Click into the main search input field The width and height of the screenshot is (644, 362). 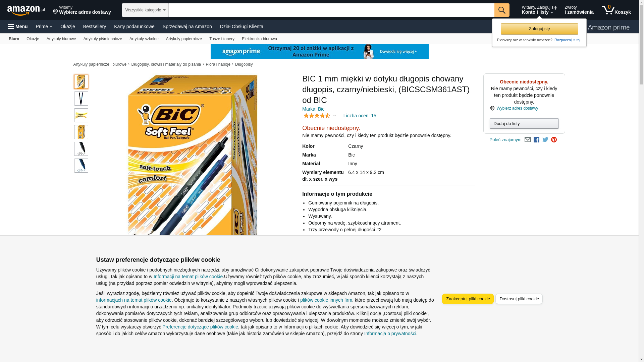(x=331, y=10)
